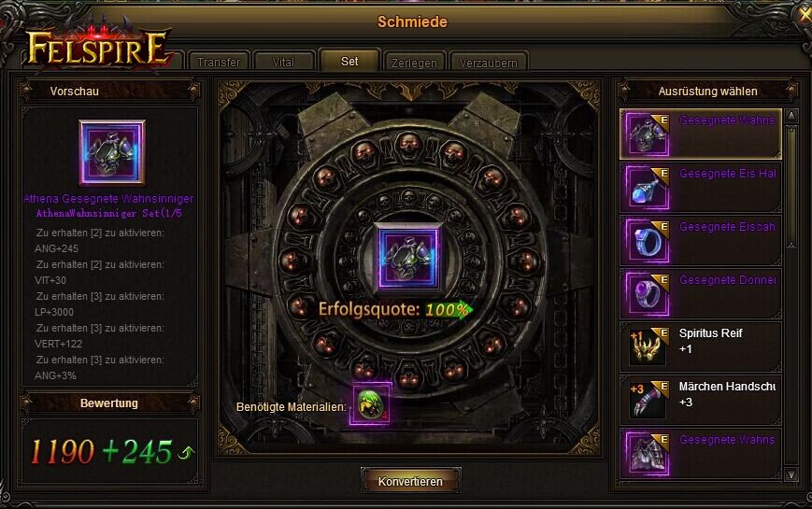Click the equipment list scrollbar thumb
Screen dimensions: 812x509
click(791, 185)
